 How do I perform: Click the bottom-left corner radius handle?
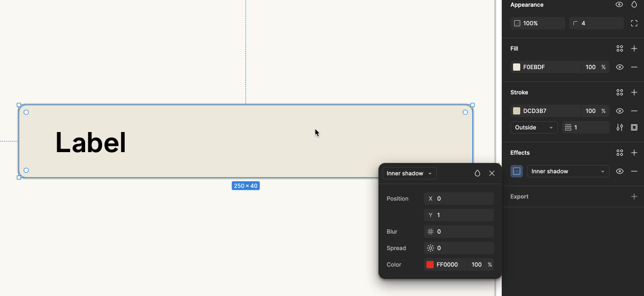pos(26,170)
